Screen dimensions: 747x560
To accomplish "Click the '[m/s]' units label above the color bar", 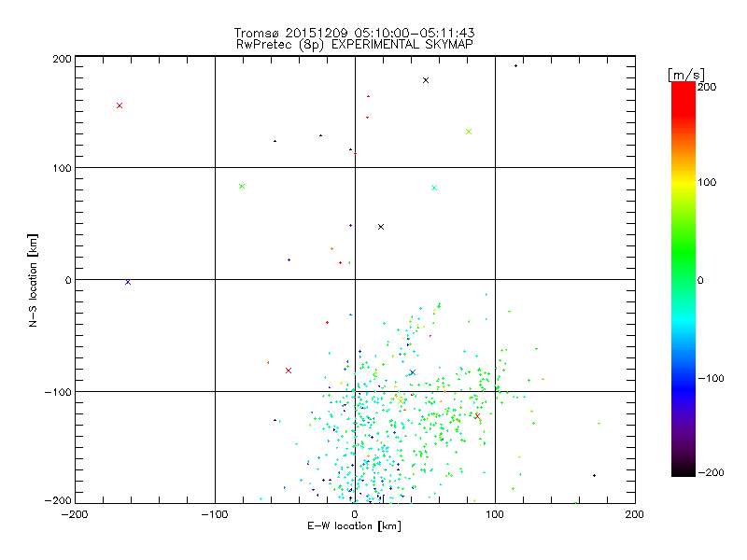I will [686, 75].
